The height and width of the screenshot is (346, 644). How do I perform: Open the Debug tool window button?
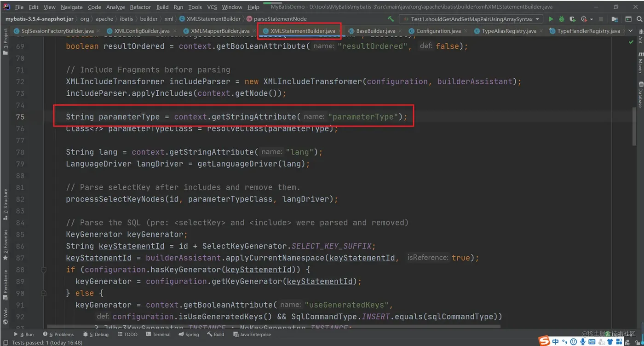pyautogui.click(x=96, y=334)
